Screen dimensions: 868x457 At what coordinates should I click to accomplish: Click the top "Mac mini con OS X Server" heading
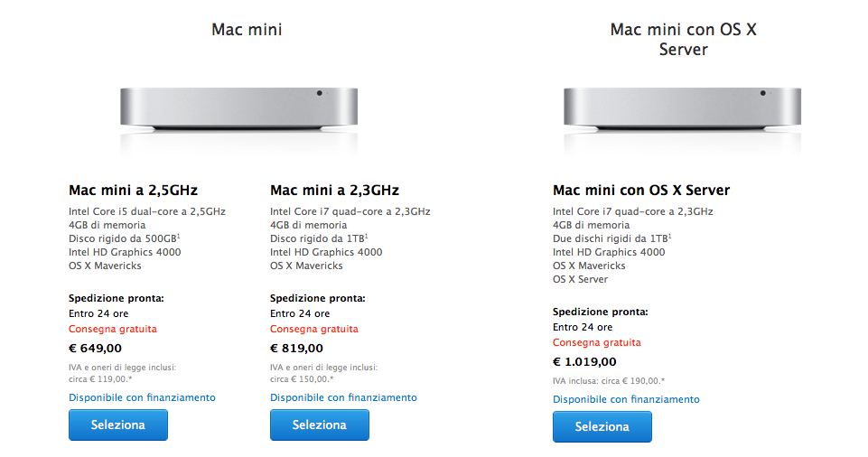684,39
